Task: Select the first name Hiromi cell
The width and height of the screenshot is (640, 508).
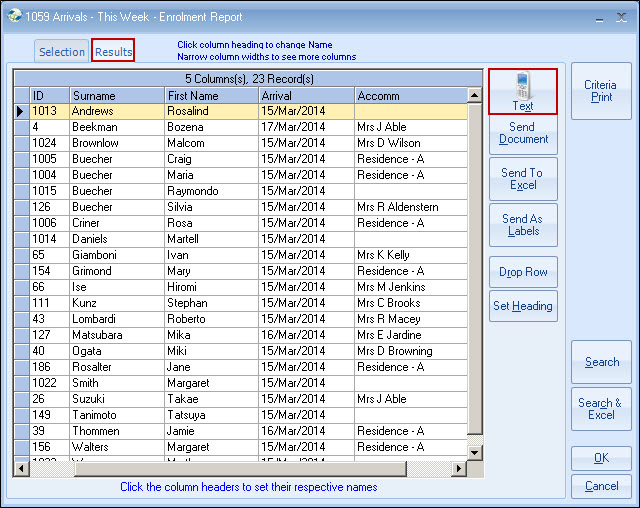Action: click(x=211, y=287)
